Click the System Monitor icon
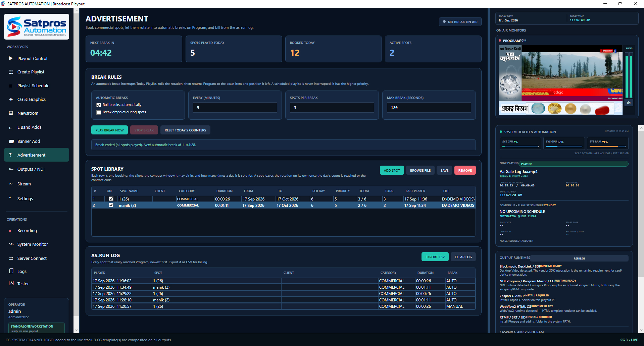Screen dimensions: 644x346 pos(11,244)
